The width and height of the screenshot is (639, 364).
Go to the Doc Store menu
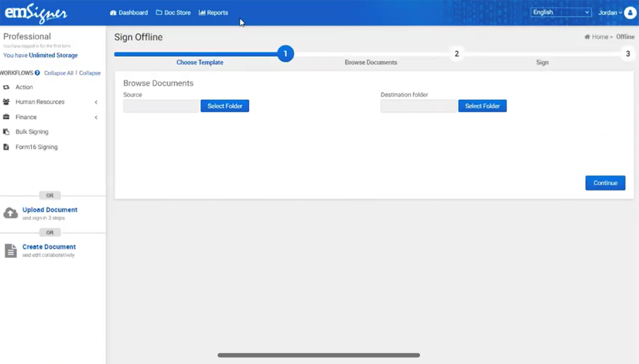pos(173,13)
